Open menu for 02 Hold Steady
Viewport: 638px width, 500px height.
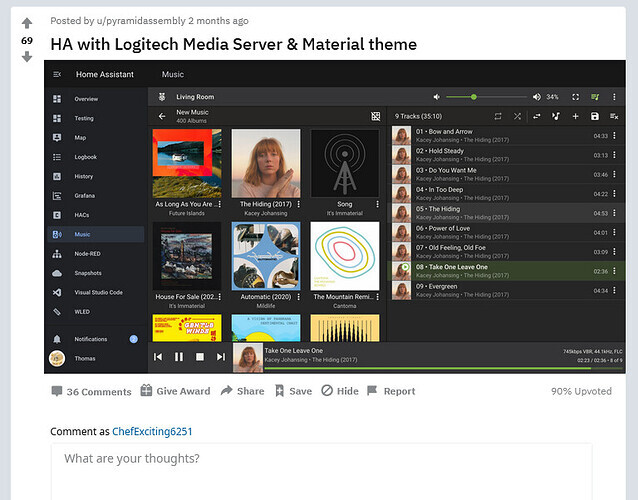pyautogui.click(x=614, y=155)
